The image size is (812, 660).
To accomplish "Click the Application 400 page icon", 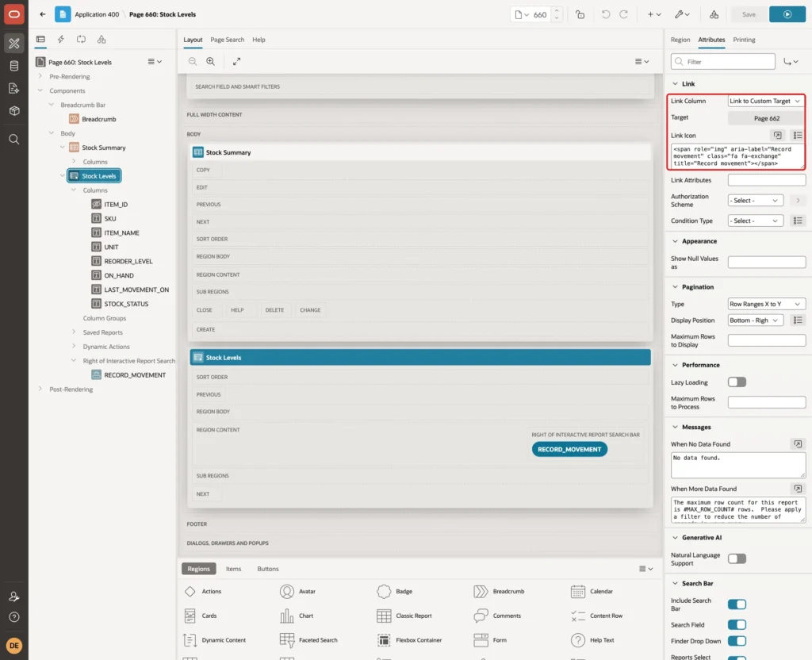I will click(63, 14).
